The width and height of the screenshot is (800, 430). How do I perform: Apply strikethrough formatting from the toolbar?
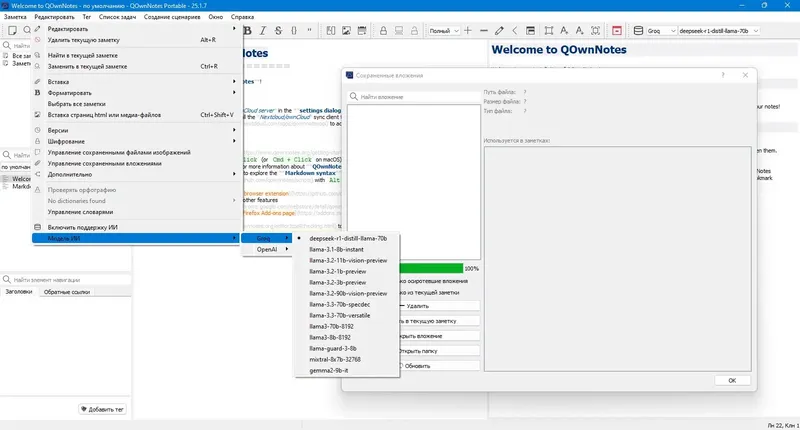pos(278,31)
